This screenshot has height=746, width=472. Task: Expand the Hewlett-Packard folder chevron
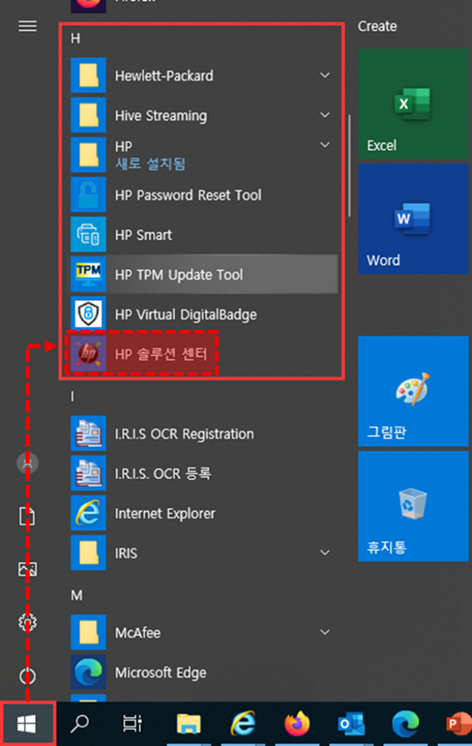325,75
